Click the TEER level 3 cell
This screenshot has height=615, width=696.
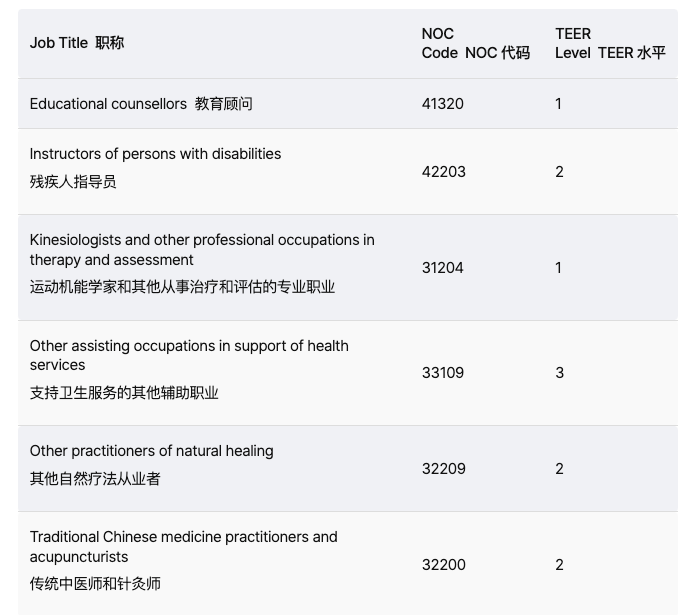point(560,373)
